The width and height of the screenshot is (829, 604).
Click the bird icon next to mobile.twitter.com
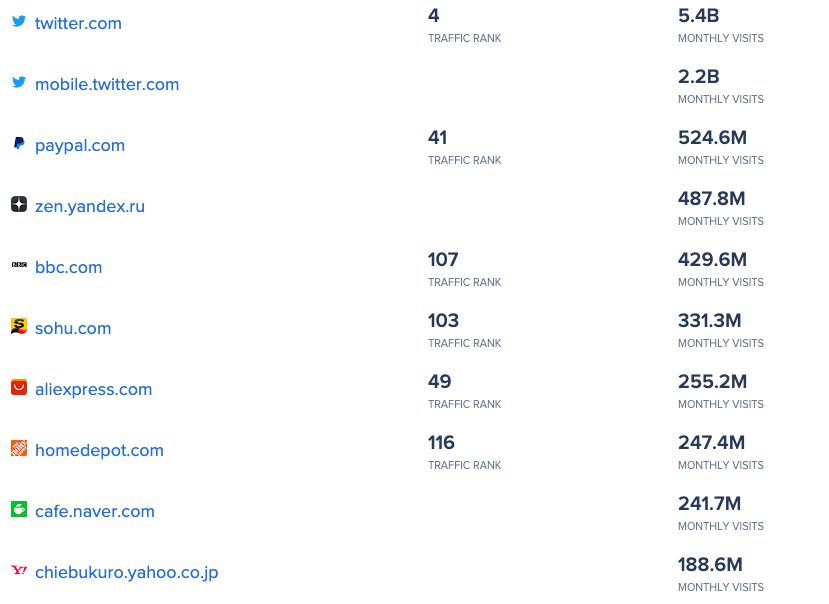coord(18,82)
